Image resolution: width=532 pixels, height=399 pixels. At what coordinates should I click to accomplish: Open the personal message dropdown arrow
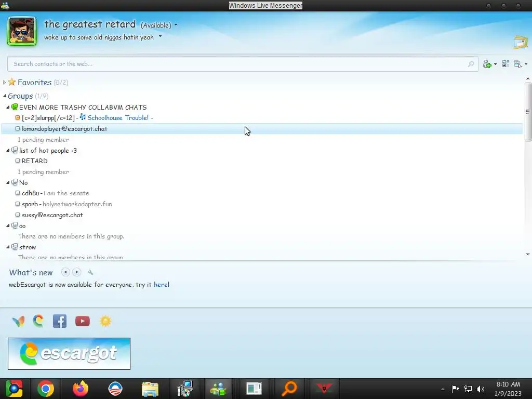(160, 37)
